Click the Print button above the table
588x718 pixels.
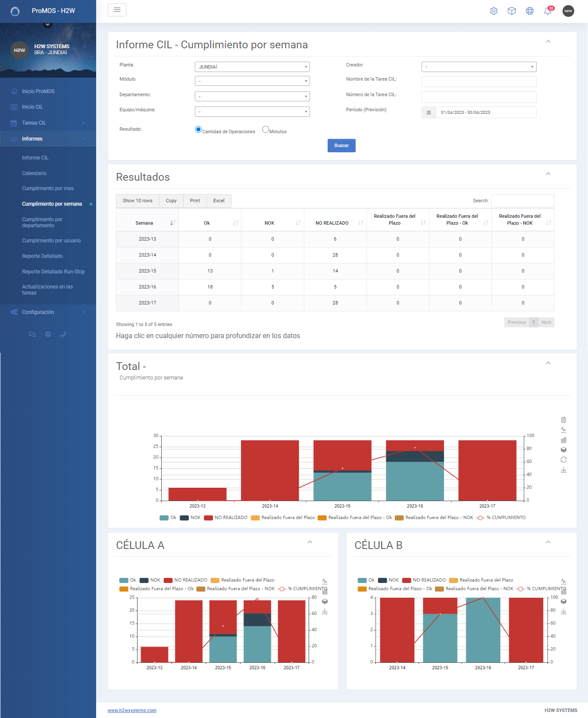[x=195, y=201]
